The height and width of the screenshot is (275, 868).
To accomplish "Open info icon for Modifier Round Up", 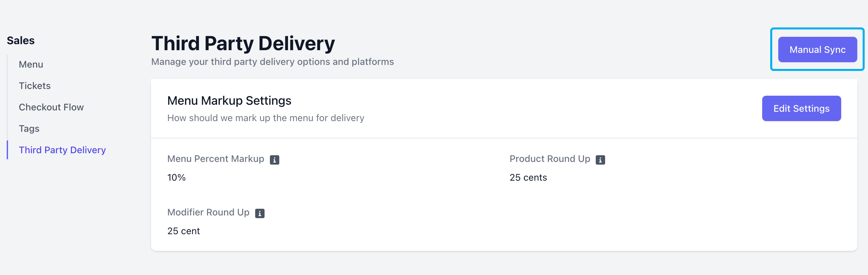I will [260, 213].
